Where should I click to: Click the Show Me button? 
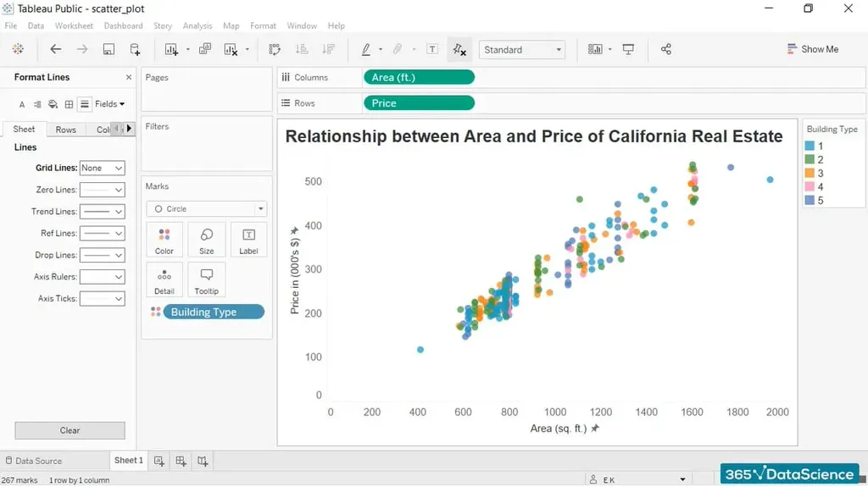[812, 49]
